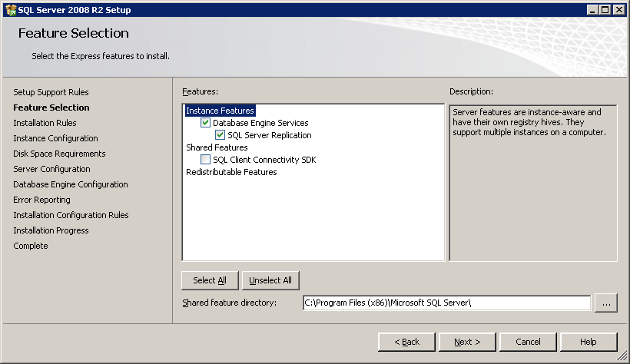Cancel the SQL Server setup

(528, 342)
